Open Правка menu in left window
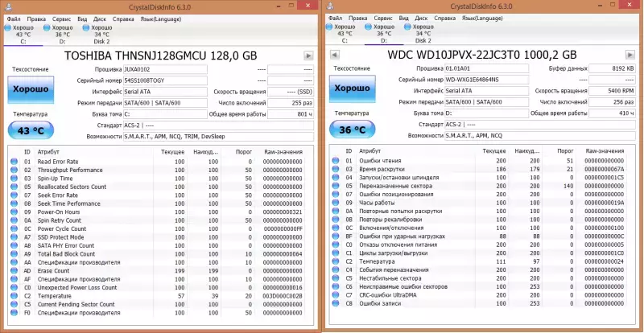644x333 pixels. click(36, 18)
